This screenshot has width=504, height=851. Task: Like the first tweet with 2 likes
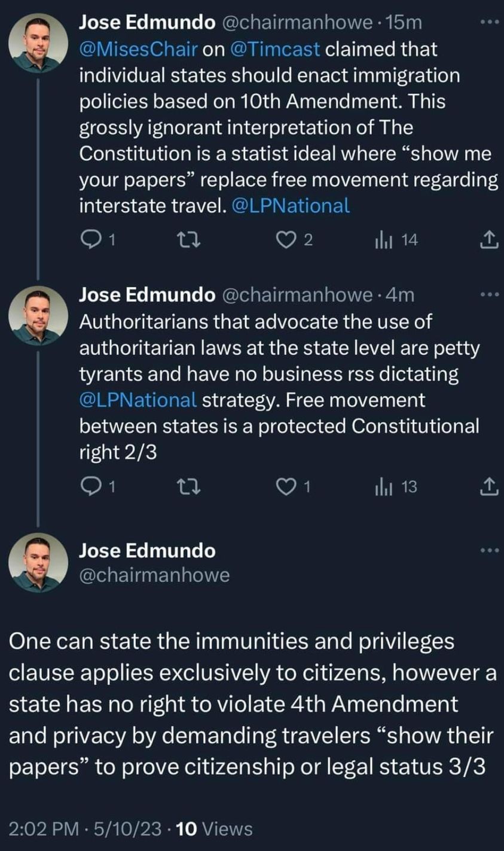[297, 240]
